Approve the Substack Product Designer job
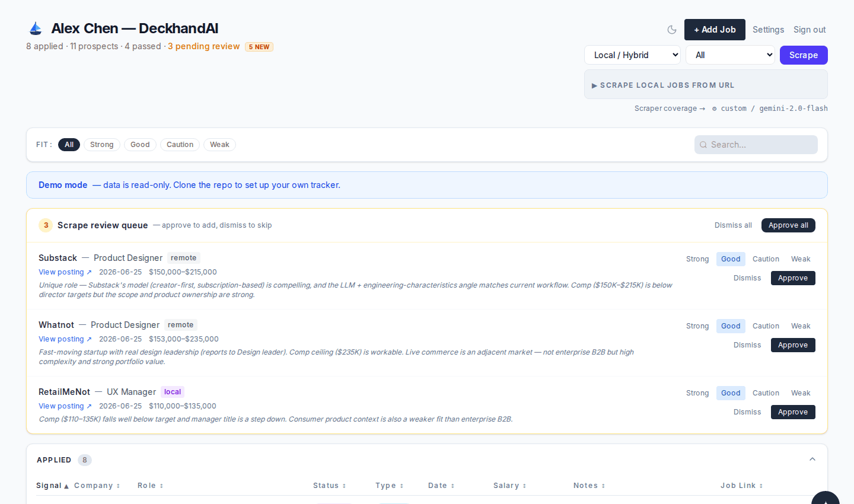854x504 pixels. tap(793, 278)
